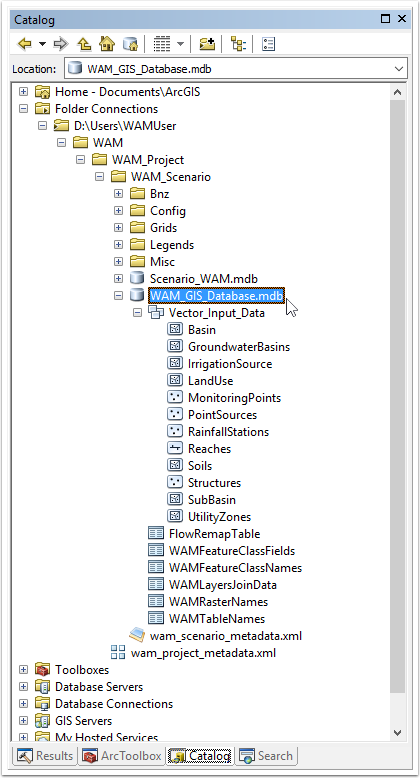
Task: Switch to the ArcToolbox tab
Action: click(122, 756)
